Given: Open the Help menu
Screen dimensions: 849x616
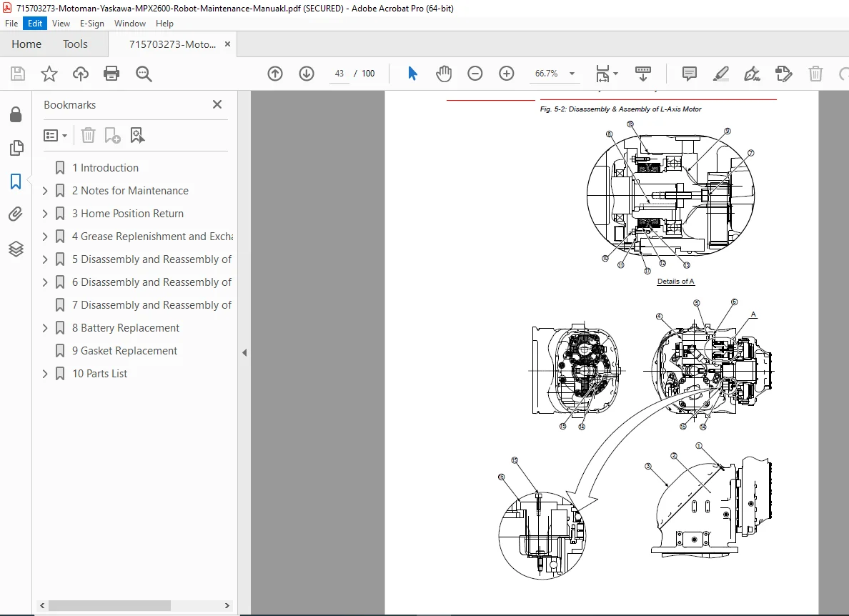Looking at the screenshot, I should point(164,24).
